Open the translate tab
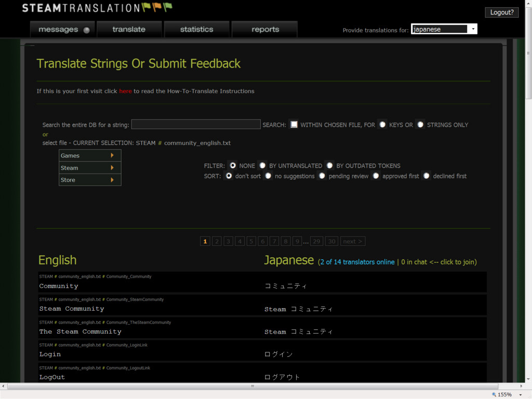 tap(129, 30)
